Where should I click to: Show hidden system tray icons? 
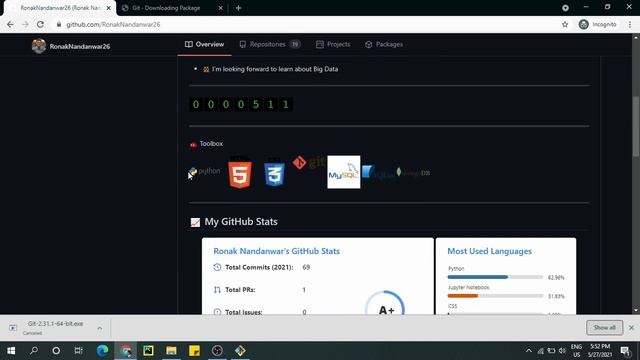pyautogui.click(x=529, y=351)
